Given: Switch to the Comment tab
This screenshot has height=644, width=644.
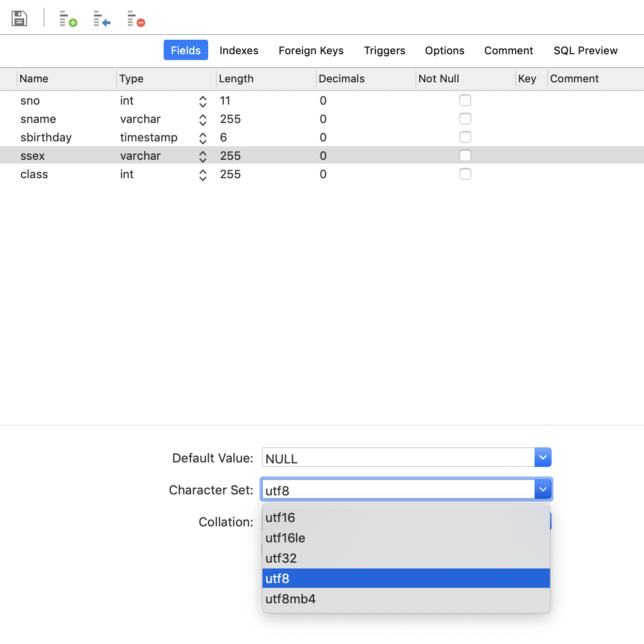Looking at the screenshot, I should click(508, 50).
